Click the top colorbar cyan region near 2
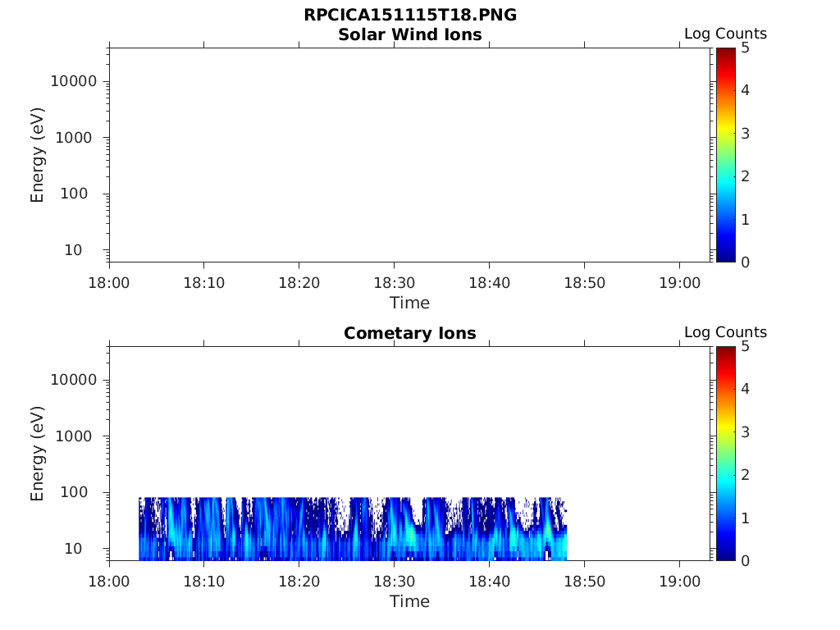This screenshot has width=840, height=630. (725, 177)
